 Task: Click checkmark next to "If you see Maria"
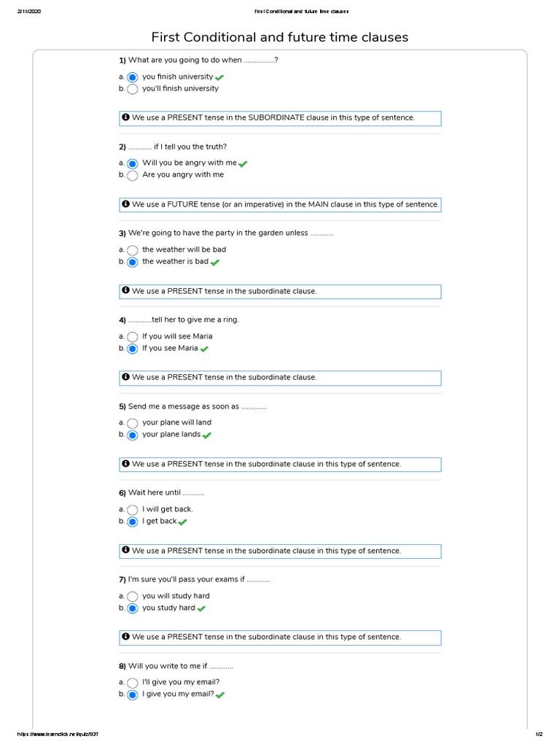pos(204,349)
